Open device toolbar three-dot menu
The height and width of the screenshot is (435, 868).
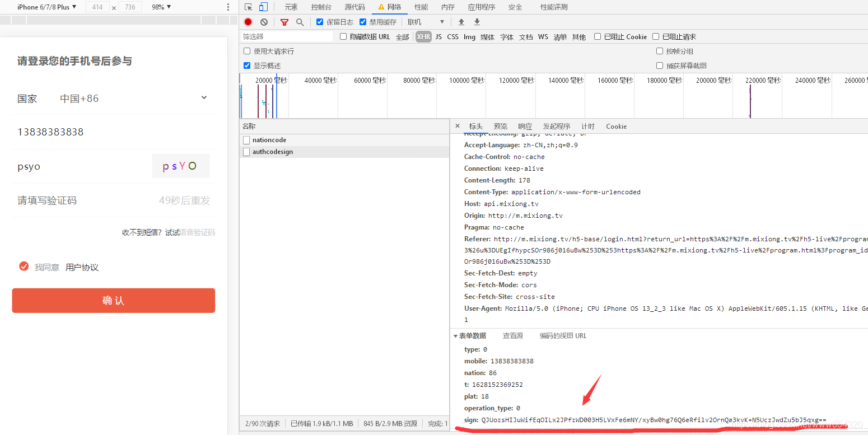click(228, 7)
